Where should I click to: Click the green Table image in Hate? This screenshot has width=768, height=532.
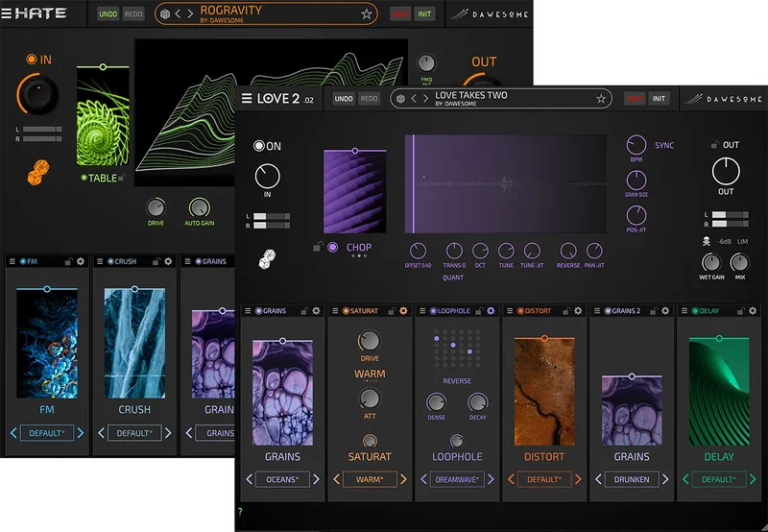click(x=103, y=117)
